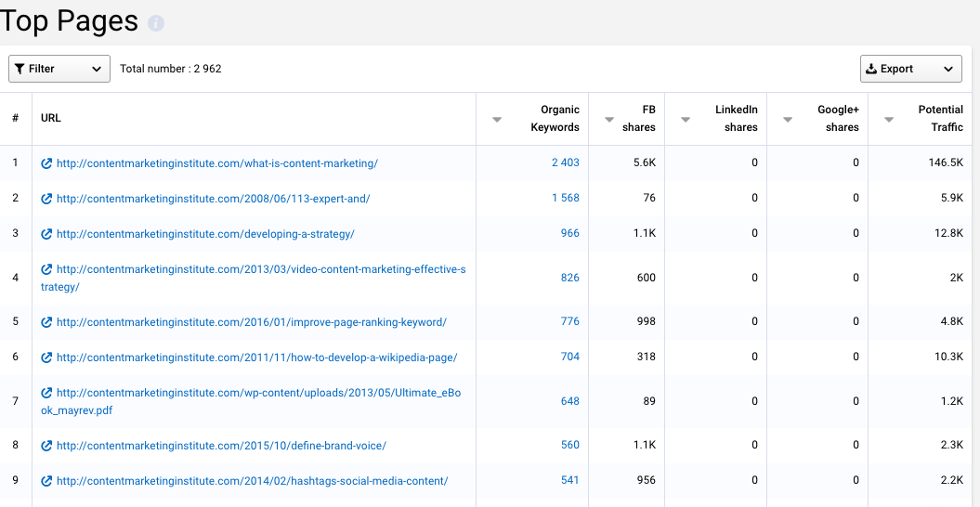The image size is (980, 507).
Task: Open the Filter dropdown
Action: pos(59,69)
